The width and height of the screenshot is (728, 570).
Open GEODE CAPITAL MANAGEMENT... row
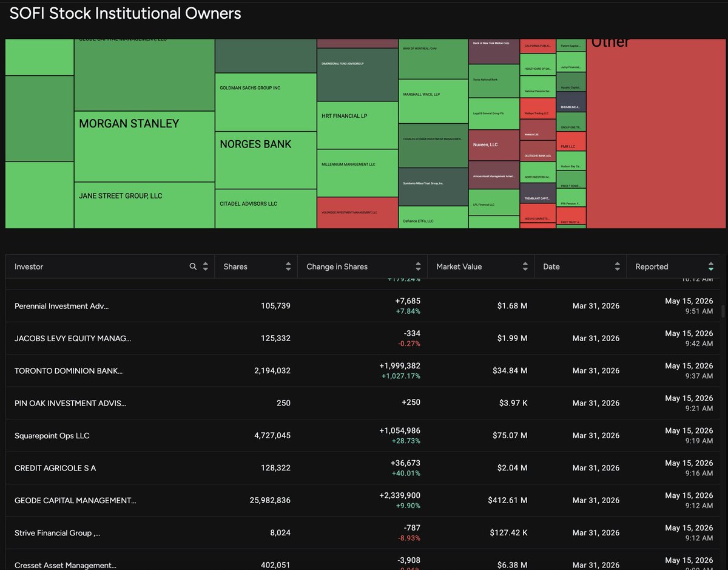coord(362,500)
